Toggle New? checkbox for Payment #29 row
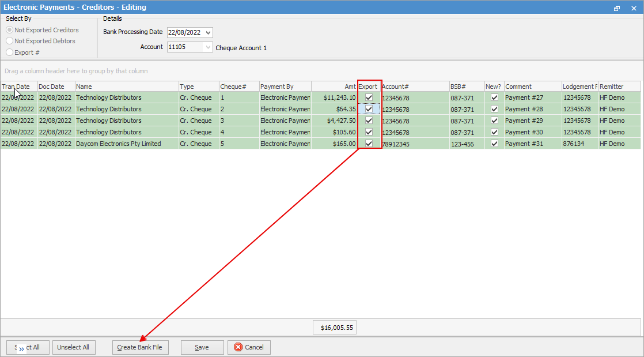 click(494, 121)
